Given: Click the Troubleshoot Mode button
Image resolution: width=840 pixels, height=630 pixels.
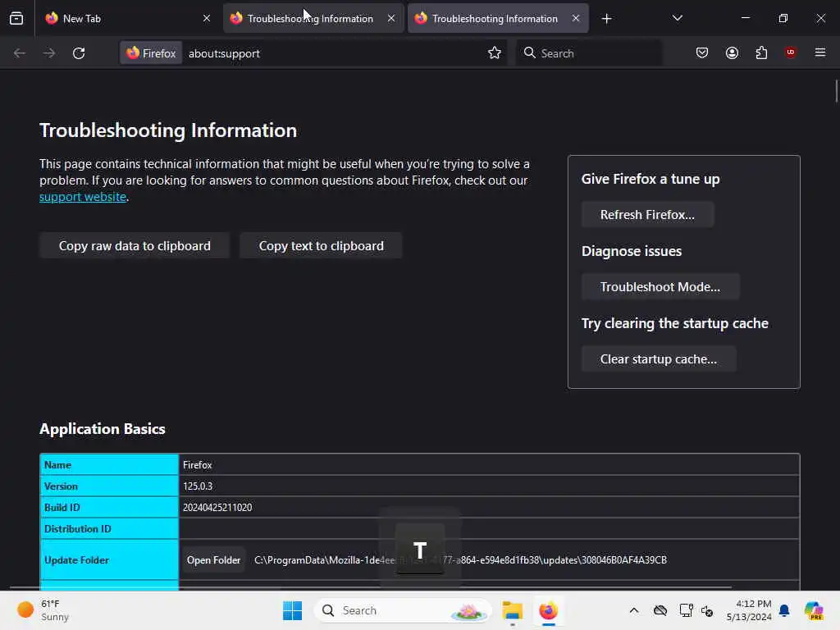Looking at the screenshot, I should click(660, 287).
